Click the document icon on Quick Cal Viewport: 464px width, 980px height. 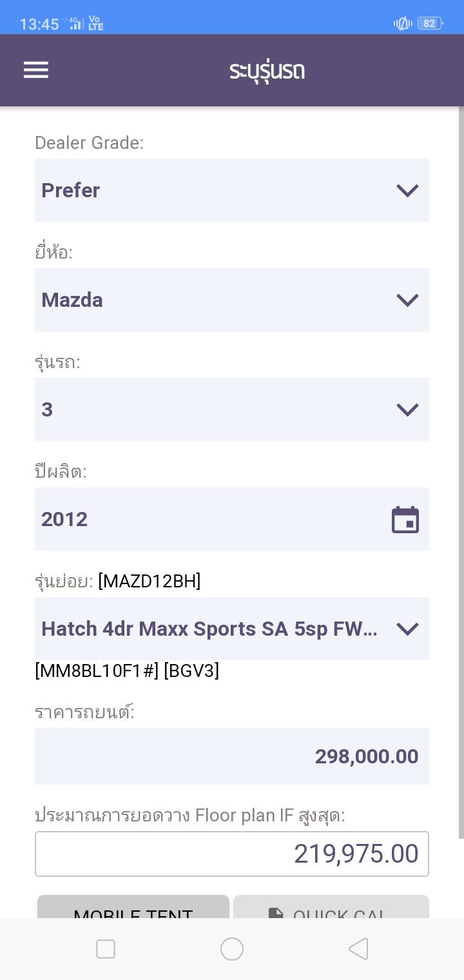click(x=276, y=913)
